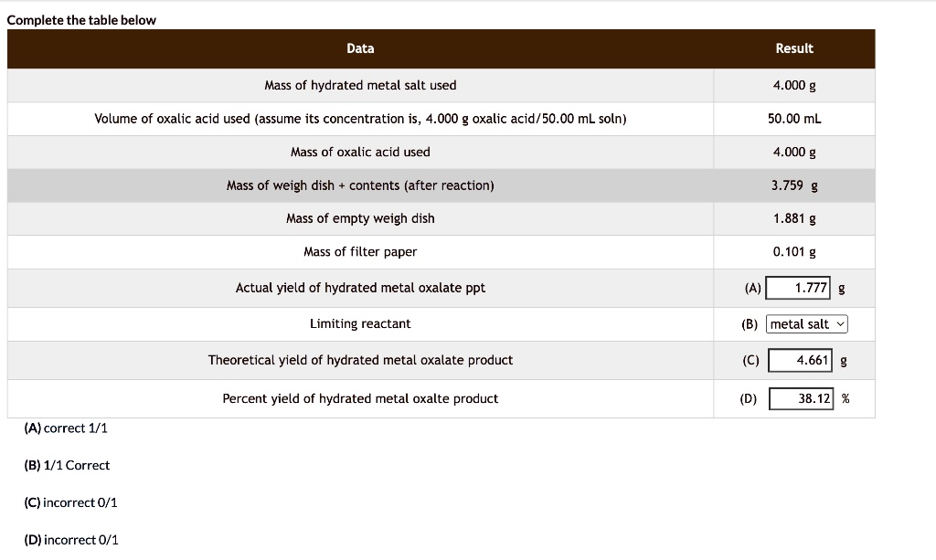Select the Complete the table below heading
This screenshot has height=560, width=936.
tap(81, 19)
